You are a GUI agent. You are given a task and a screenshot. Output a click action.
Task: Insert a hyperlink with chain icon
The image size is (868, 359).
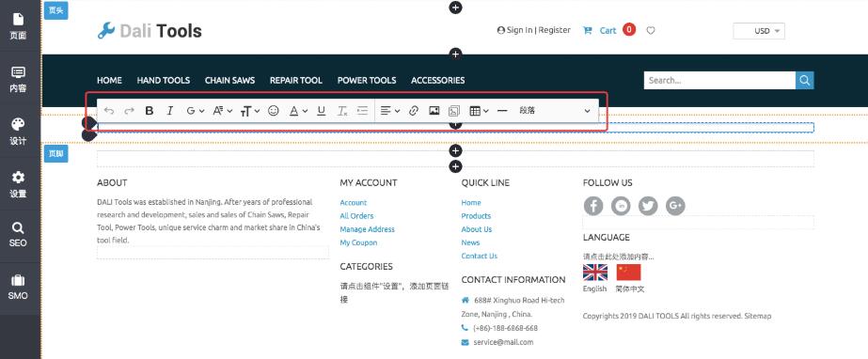point(414,111)
